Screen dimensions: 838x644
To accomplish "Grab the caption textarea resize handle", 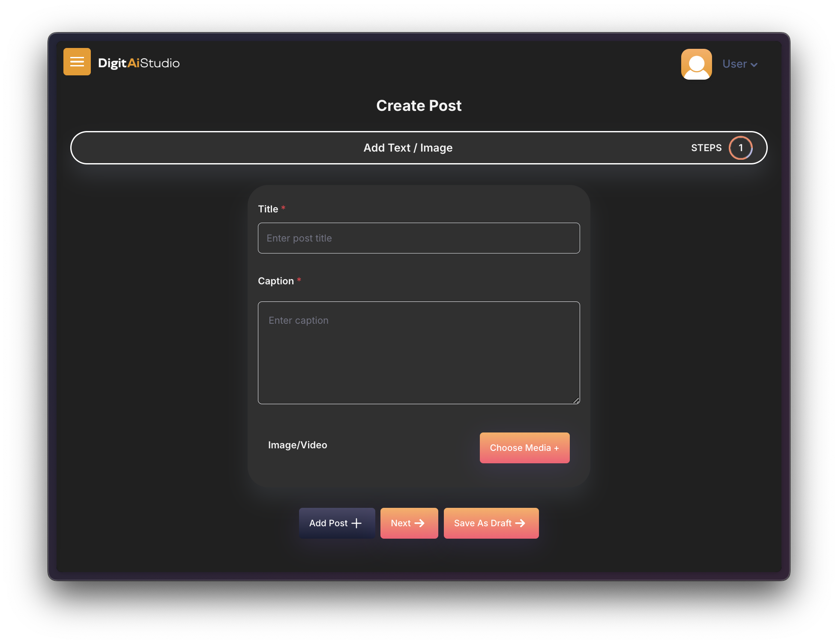I will [576, 401].
